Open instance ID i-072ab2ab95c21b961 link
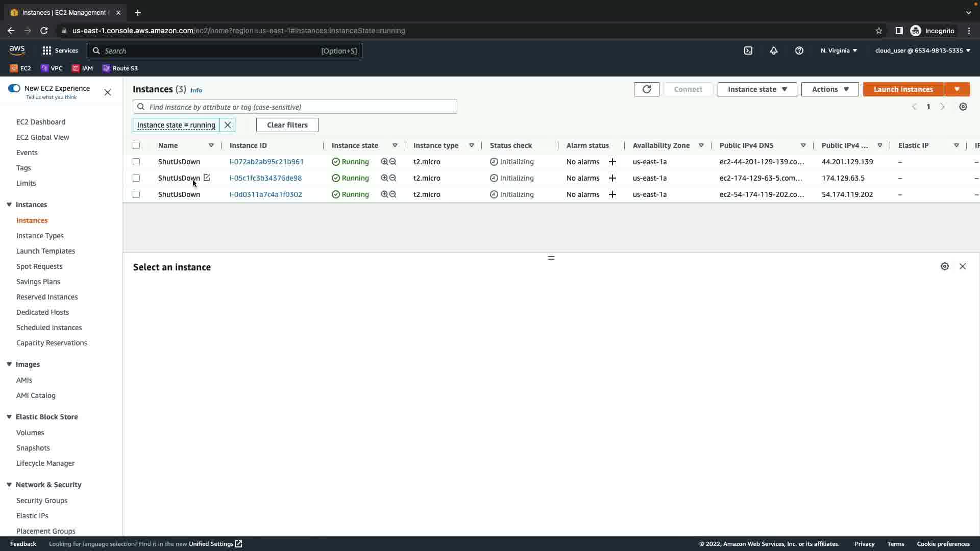The height and width of the screenshot is (551, 980). click(266, 162)
